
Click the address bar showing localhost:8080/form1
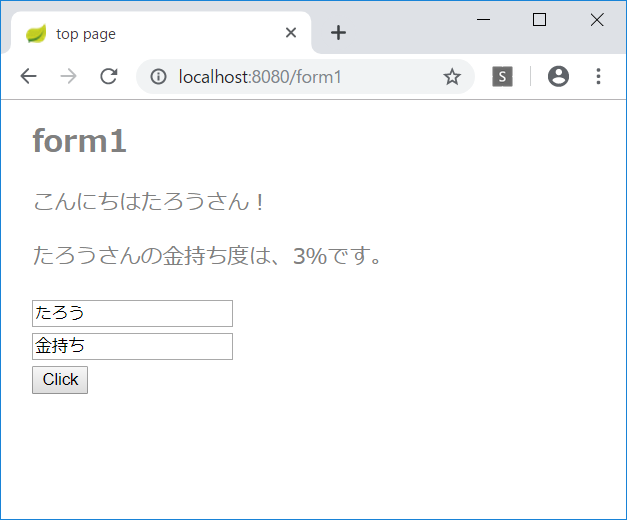[x=300, y=77]
